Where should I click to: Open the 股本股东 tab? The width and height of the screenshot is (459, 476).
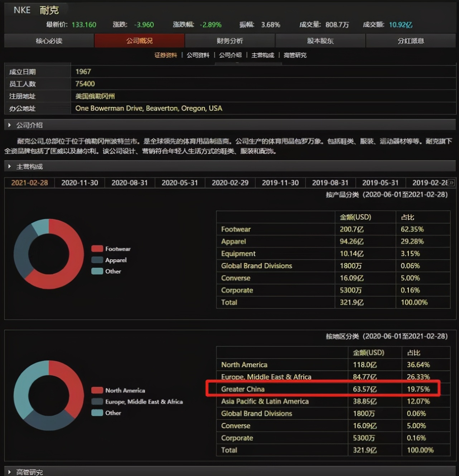click(x=320, y=41)
